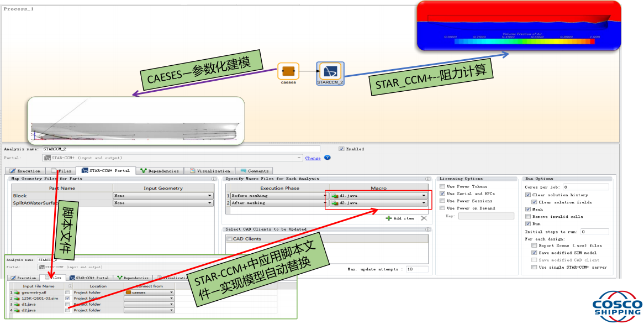Screen dimensions: 644x324
Task: Open Before meshing execution phase dropdown
Action: (279, 196)
